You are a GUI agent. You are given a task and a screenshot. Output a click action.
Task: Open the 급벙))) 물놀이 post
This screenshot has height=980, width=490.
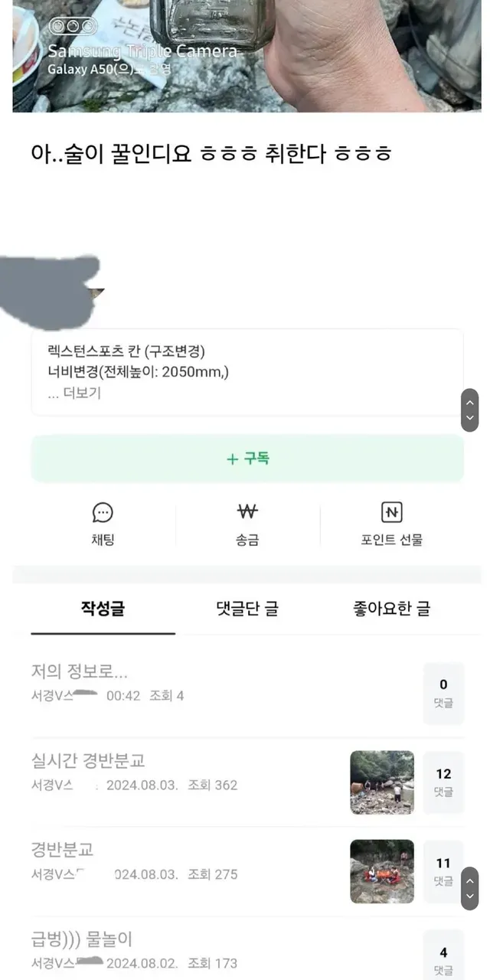point(82,939)
